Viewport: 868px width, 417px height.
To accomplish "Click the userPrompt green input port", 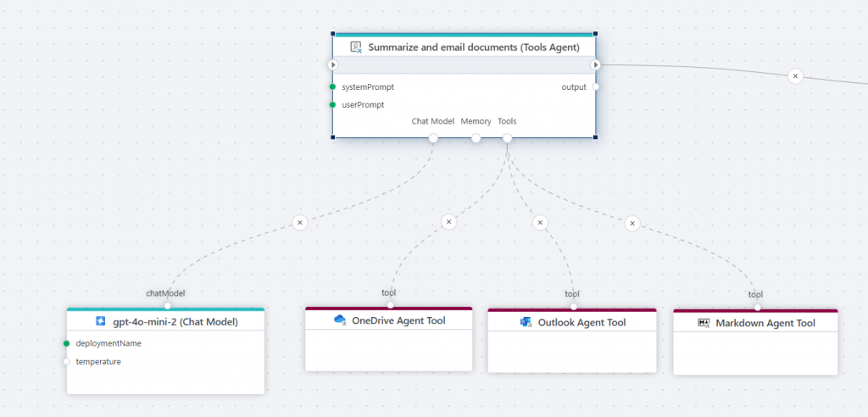I will (x=333, y=105).
